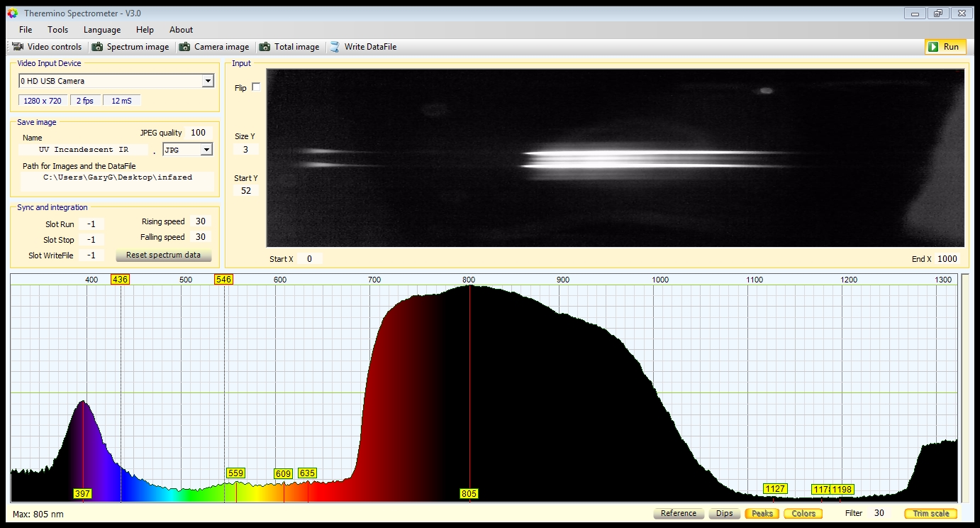Open the Language menu
This screenshot has width=980, height=528.
102,30
